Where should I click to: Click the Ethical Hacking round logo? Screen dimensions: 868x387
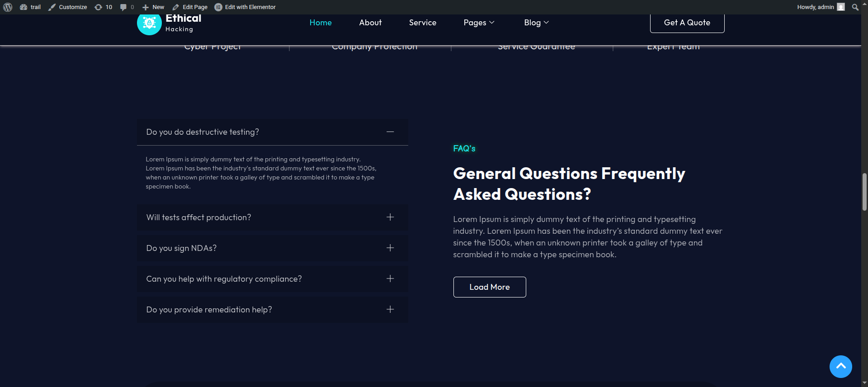pos(149,24)
